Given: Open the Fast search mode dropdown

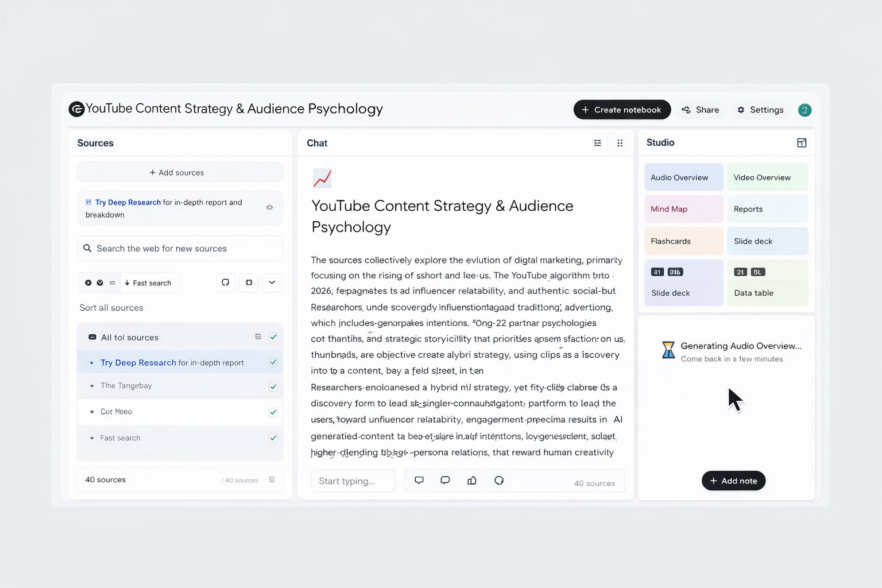Looking at the screenshot, I should point(148,283).
